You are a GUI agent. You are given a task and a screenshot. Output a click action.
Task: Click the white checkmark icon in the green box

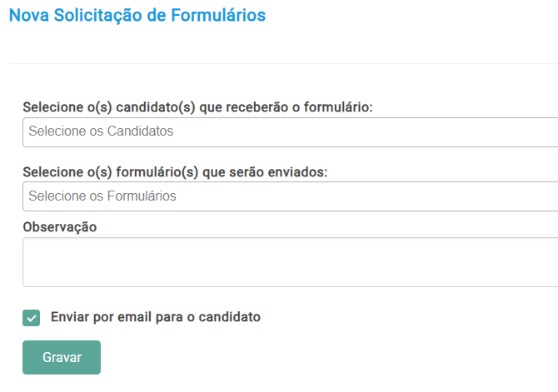coord(32,317)
